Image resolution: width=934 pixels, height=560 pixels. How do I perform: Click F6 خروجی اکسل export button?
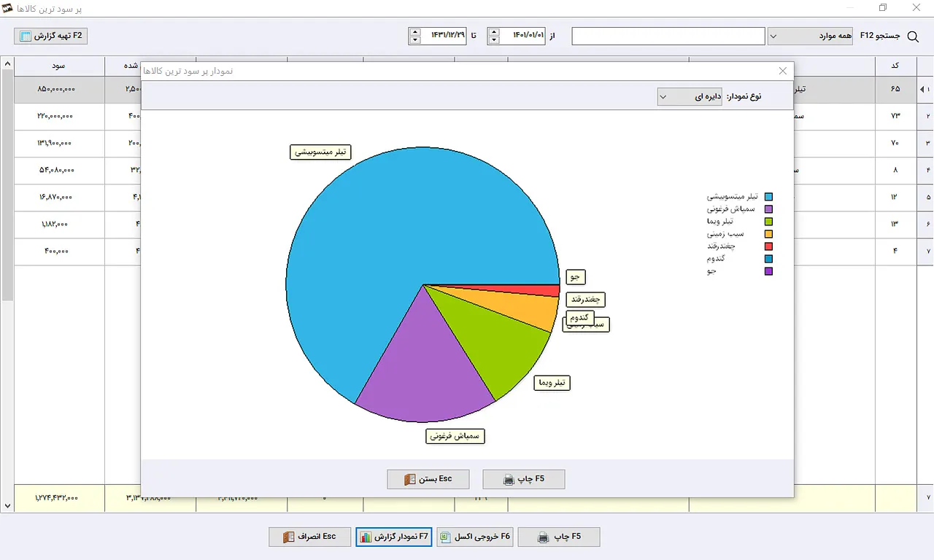tap(475, 537)
